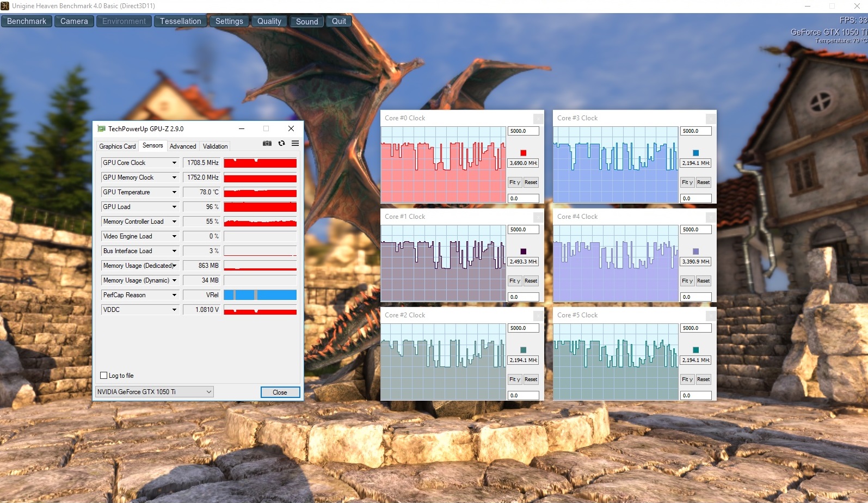The width and height of the screenshot is (868, 503).
Task: Switch to the Graphics Card tab
Action: click(118, 146)
